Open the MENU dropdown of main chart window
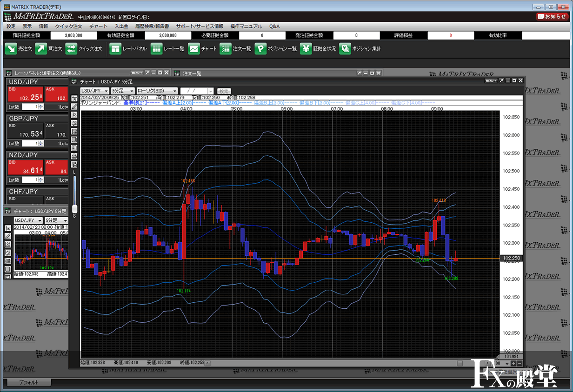 pos(491,80)
